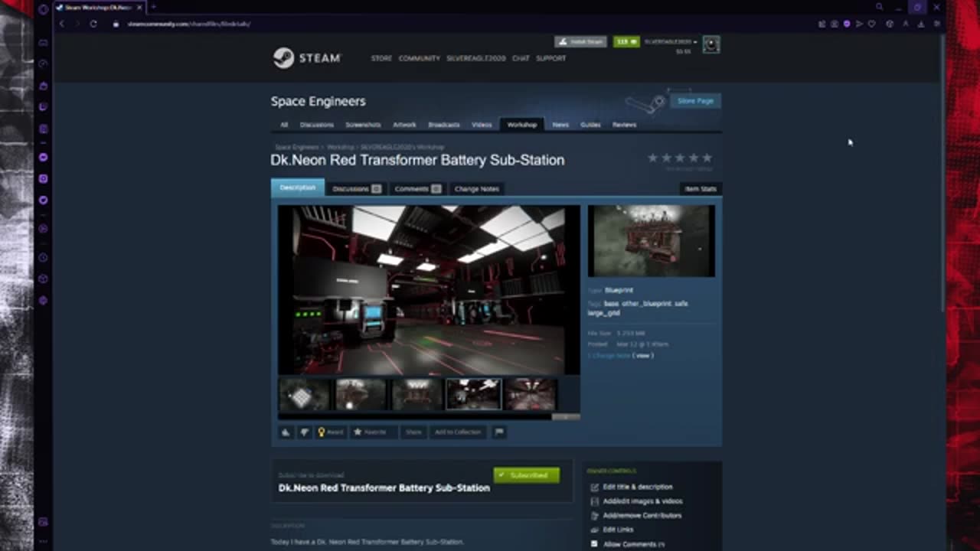Viewport: 980px width, 551px height.
Task: Click Add to Collection button
Action: pos(458,432)
